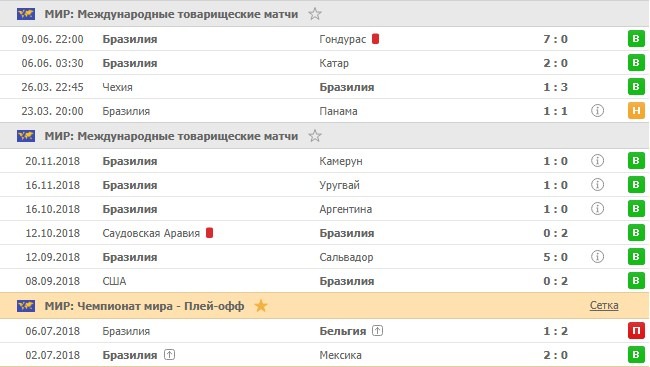Select score 5 : 0 of Сальвадор match
This screenshot has height=367, width=650.
click(x=555, y=257)
